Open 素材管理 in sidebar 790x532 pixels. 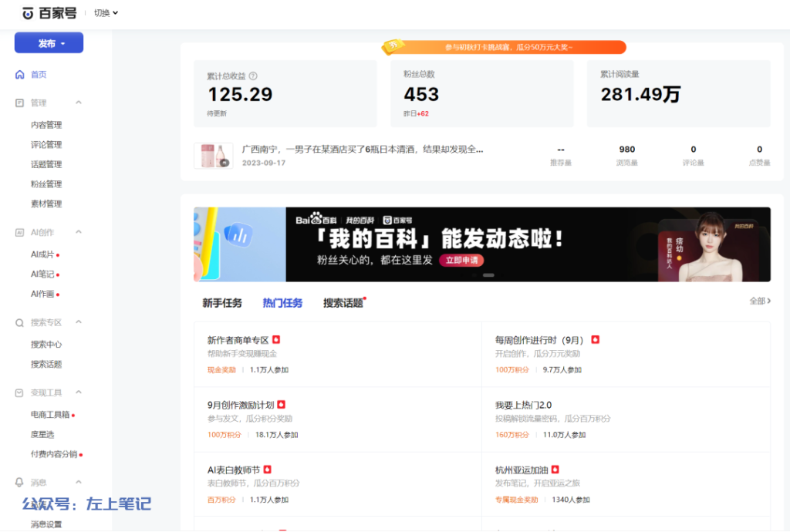[x=46, y=204]
